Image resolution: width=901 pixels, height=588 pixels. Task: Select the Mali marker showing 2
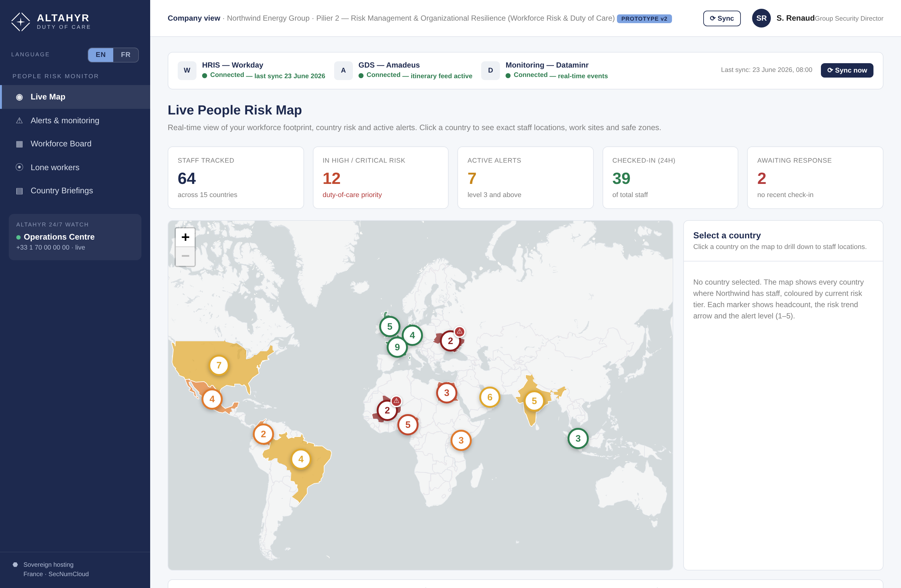(387, 410)
